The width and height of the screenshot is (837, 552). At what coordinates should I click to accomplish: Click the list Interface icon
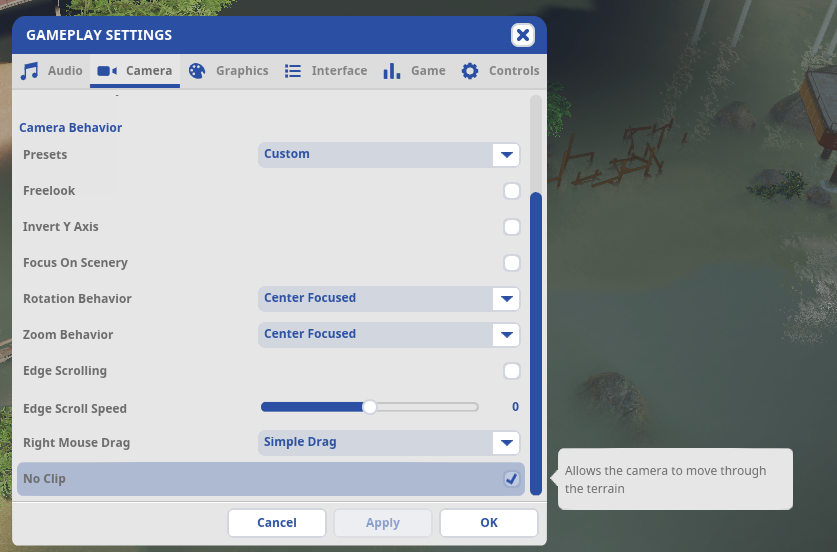coord(293,71)
